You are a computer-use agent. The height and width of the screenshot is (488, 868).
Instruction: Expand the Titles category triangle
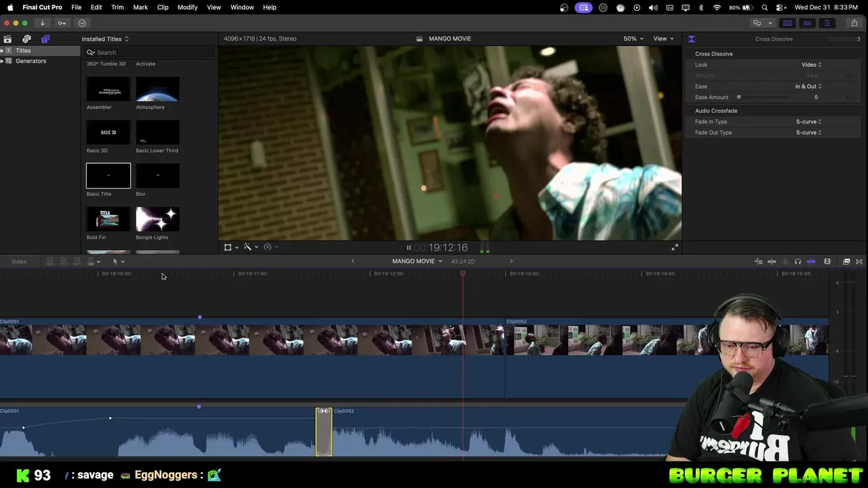coord(3,51)
